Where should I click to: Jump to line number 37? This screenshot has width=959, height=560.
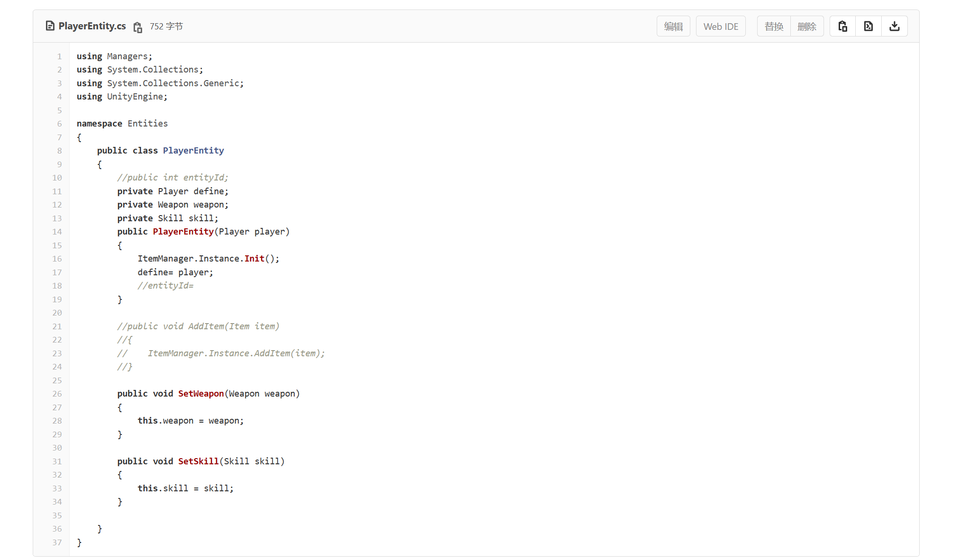[x=57, y=542]
